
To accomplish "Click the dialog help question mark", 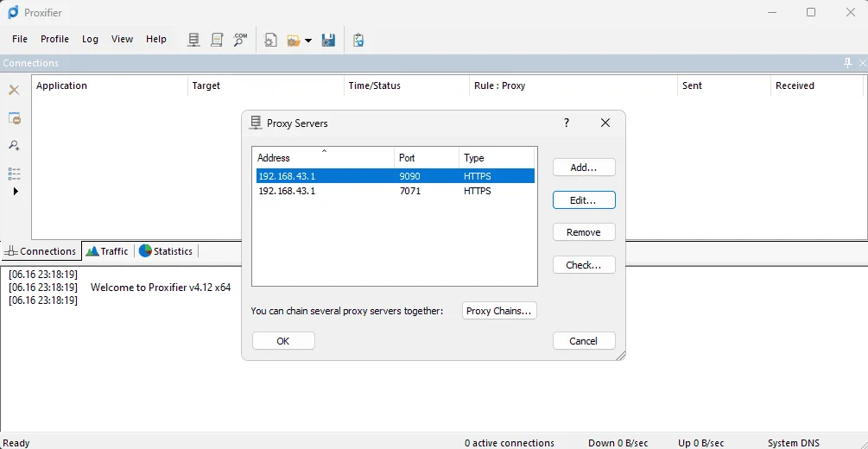I will 567,123.
